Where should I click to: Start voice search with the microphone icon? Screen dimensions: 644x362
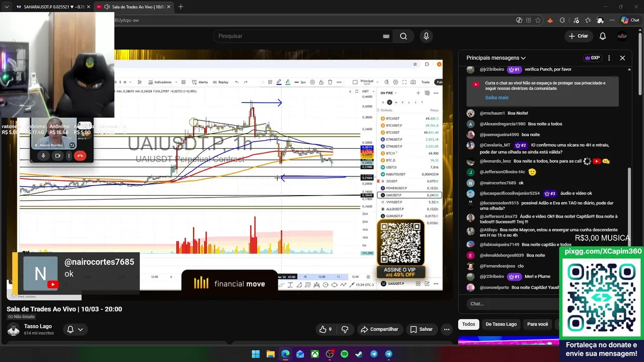click(x=426, y=36)
